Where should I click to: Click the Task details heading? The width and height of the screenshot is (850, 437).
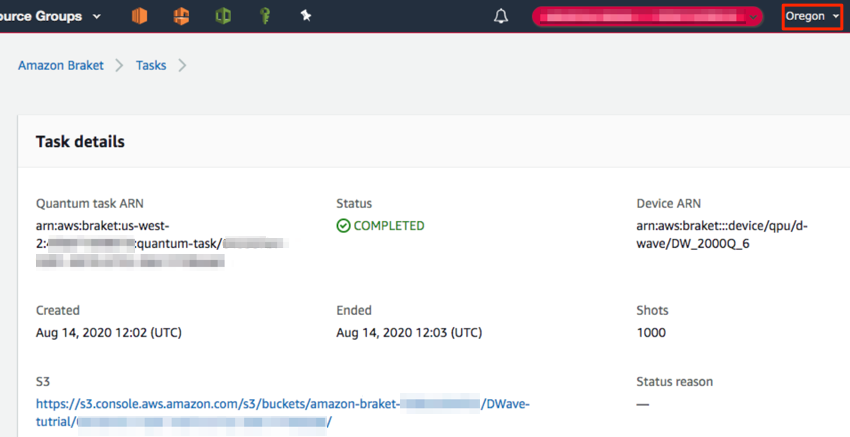80,142
